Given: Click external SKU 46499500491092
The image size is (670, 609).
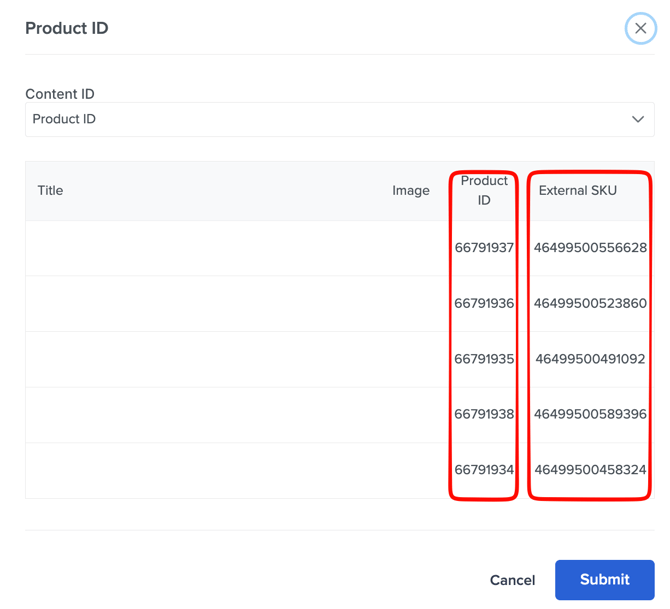Looking at the screenshot, I should pyautogui.click(x=590, y=359).
